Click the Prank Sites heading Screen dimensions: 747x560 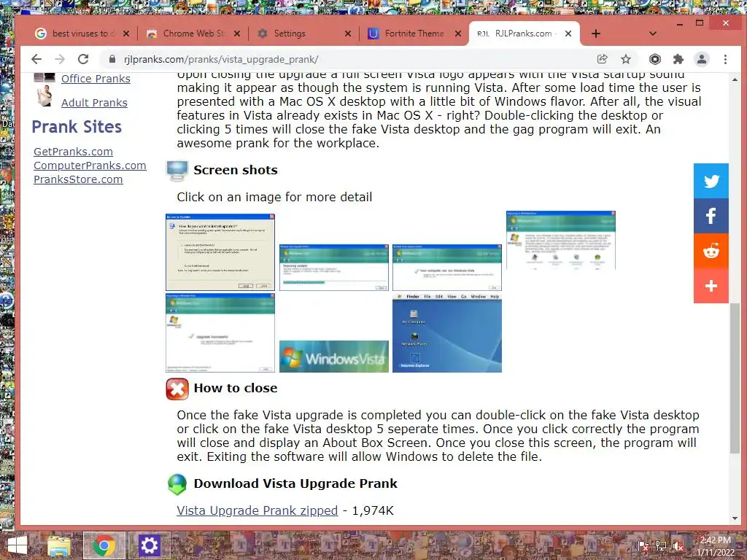click(x=77, y=127)
